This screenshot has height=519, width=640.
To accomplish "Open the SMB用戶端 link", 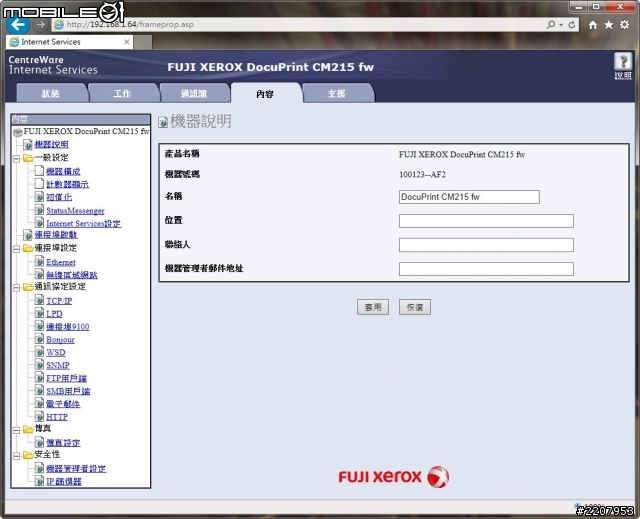I will click(x=68, y=391).
